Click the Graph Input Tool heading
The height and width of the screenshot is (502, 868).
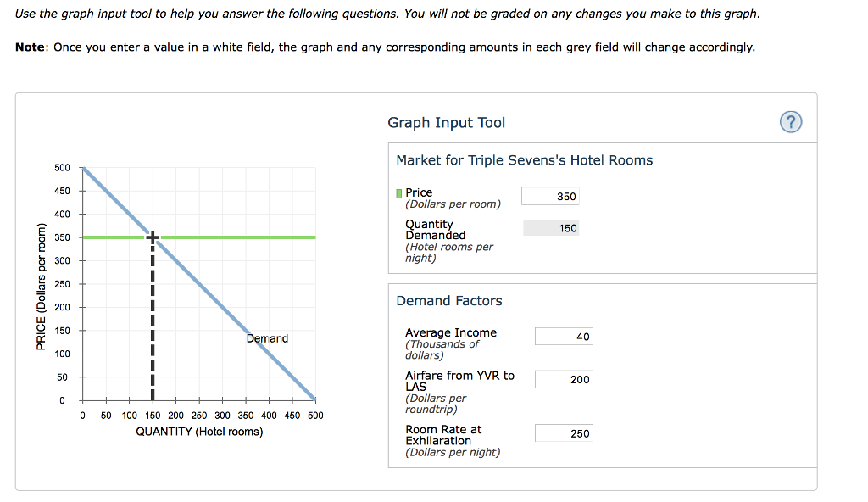tap(446, 123)
